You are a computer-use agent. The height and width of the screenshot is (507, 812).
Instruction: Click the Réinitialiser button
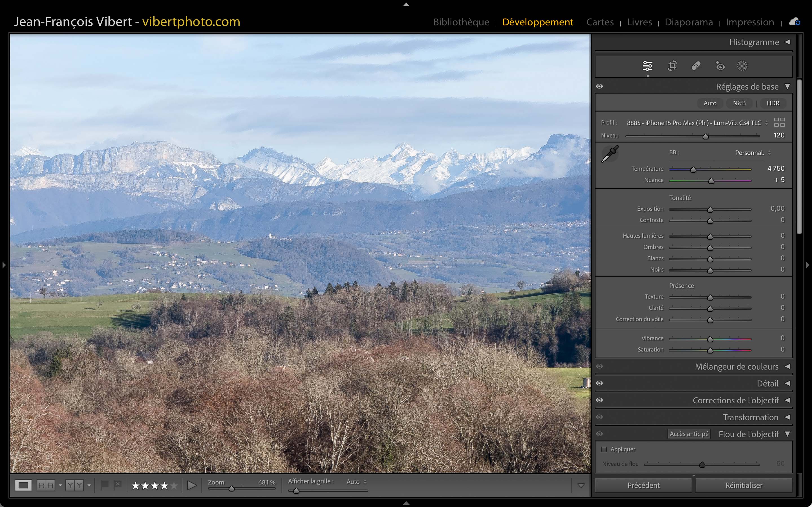743,485
